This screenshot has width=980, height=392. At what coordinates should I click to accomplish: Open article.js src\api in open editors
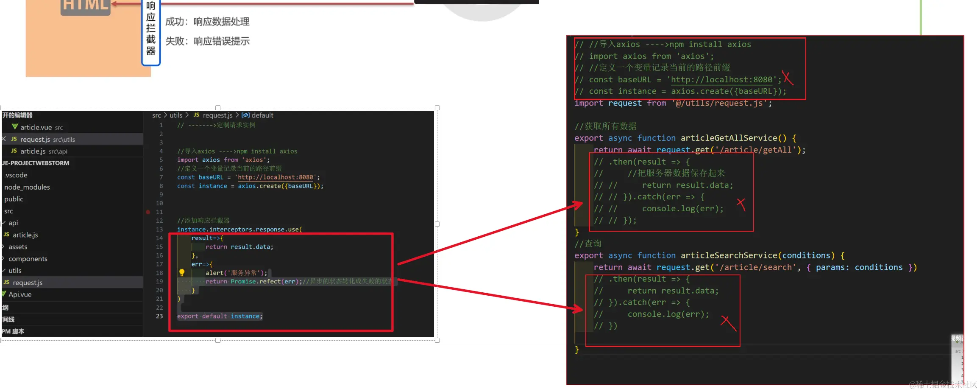pyautogui.click(x=72, y=151)
